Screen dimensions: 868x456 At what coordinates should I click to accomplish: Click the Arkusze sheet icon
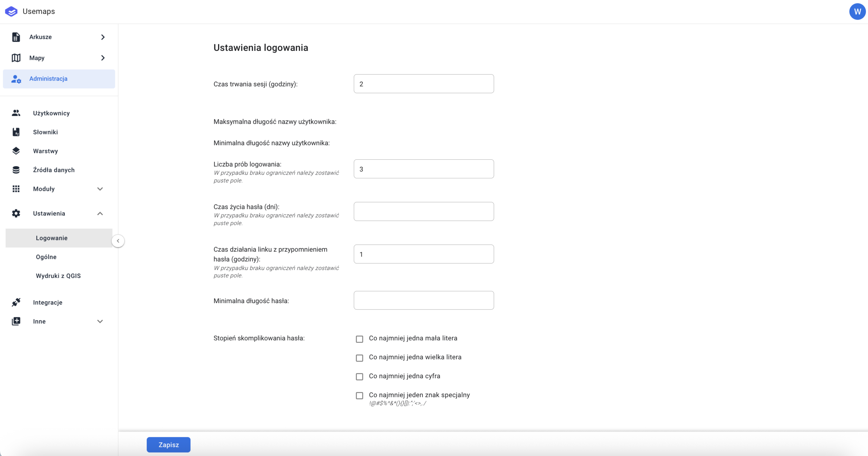[x=16, y=37]
